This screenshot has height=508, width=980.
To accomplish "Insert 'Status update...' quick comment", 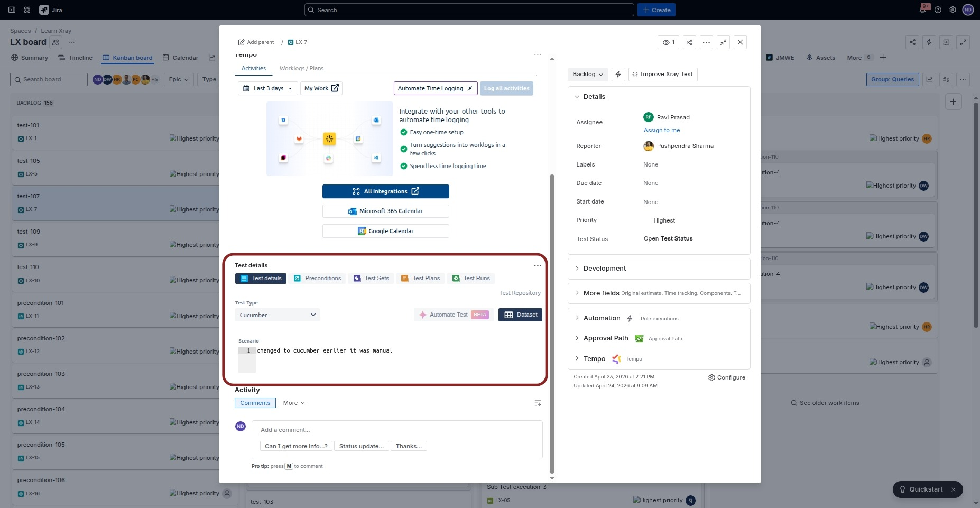I will [362, 447].
